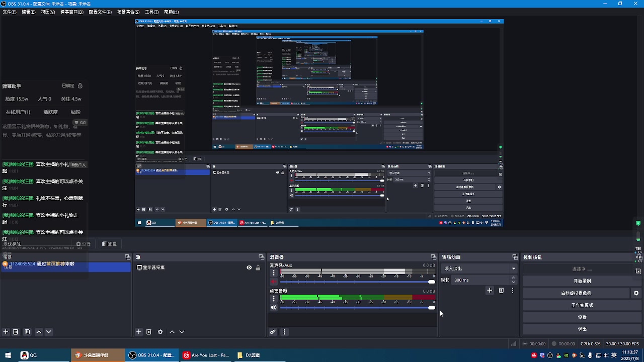Switch to 在线用户(1) tab in 弹幕助手

(18, 112)
